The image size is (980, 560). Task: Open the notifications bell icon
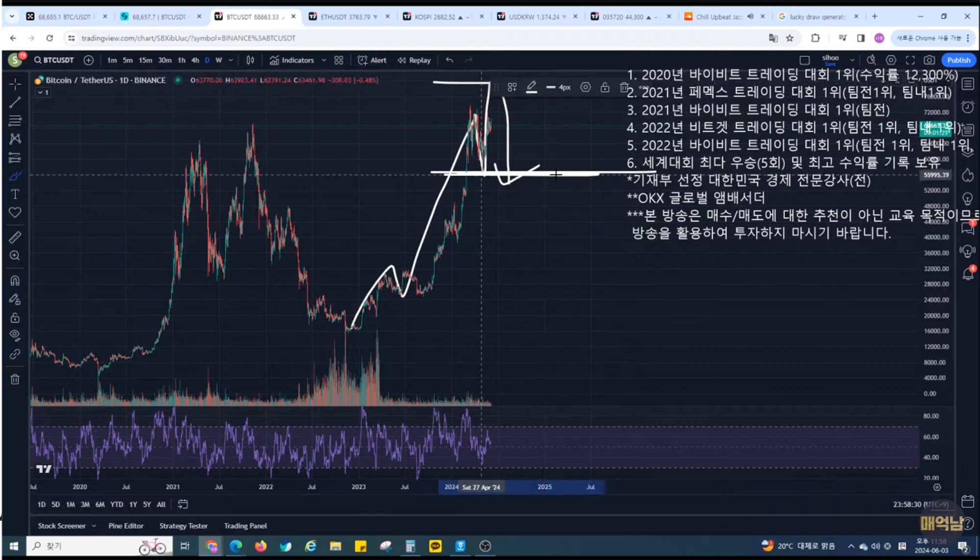pyautogui.click(x=968, y=274)
